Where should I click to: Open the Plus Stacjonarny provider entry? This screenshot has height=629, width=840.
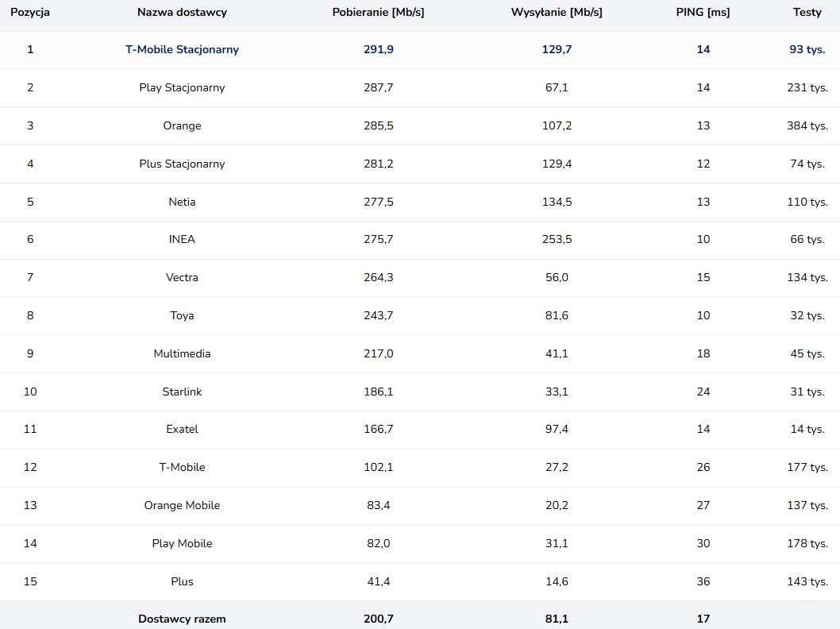point(182,164)
